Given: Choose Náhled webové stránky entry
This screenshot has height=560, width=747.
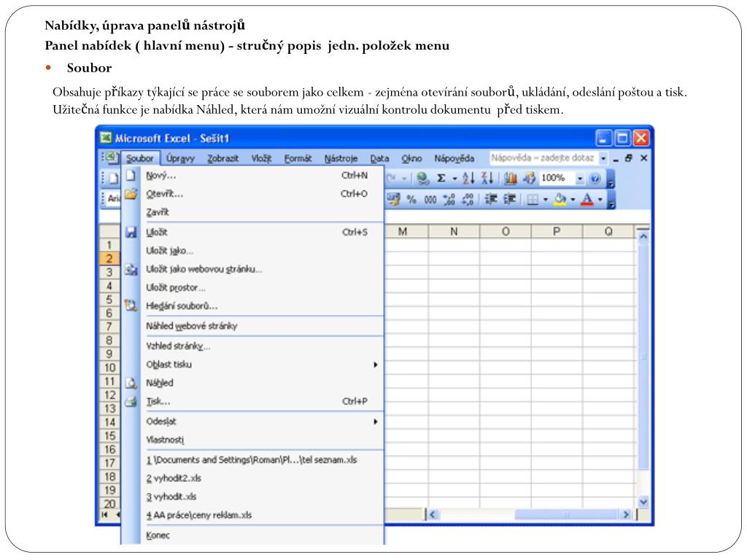Looking at the screenshot, I should pos(253,326).
